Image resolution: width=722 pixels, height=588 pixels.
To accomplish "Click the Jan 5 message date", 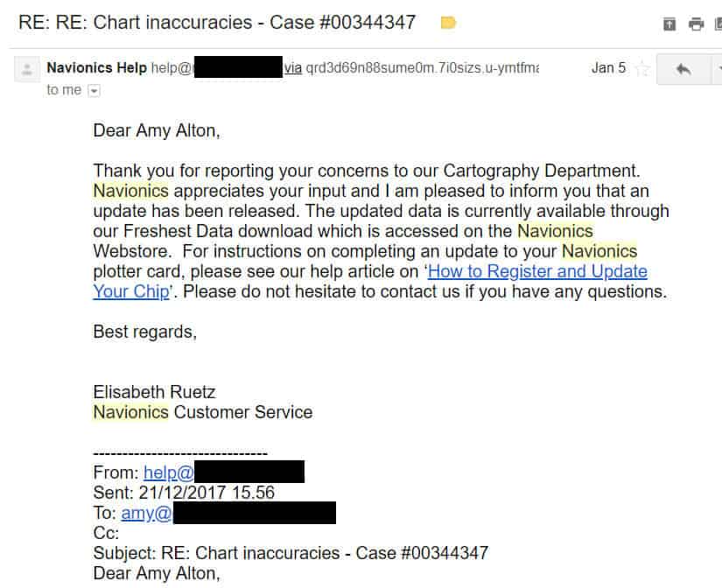I will point(608,67).
